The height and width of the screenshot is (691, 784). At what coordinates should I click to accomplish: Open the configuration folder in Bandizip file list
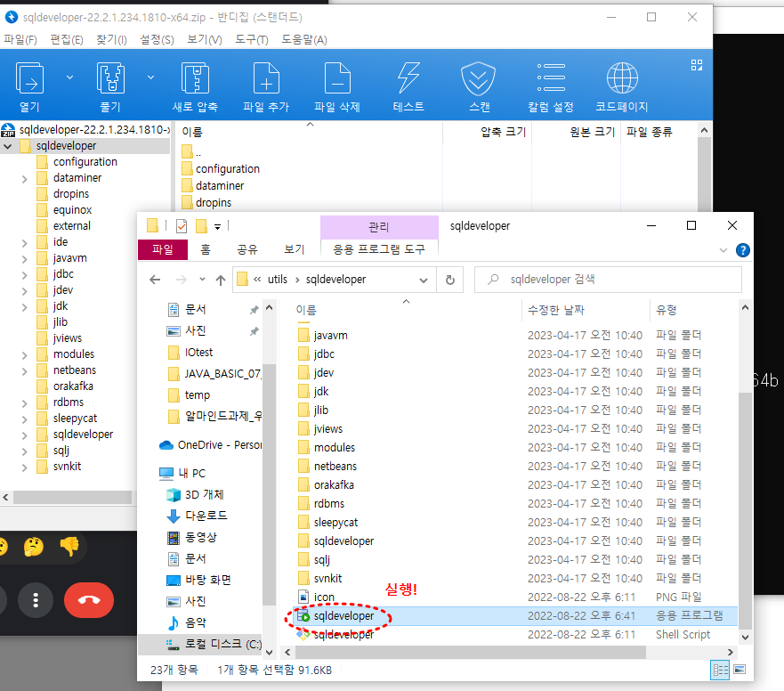[228, 169]
